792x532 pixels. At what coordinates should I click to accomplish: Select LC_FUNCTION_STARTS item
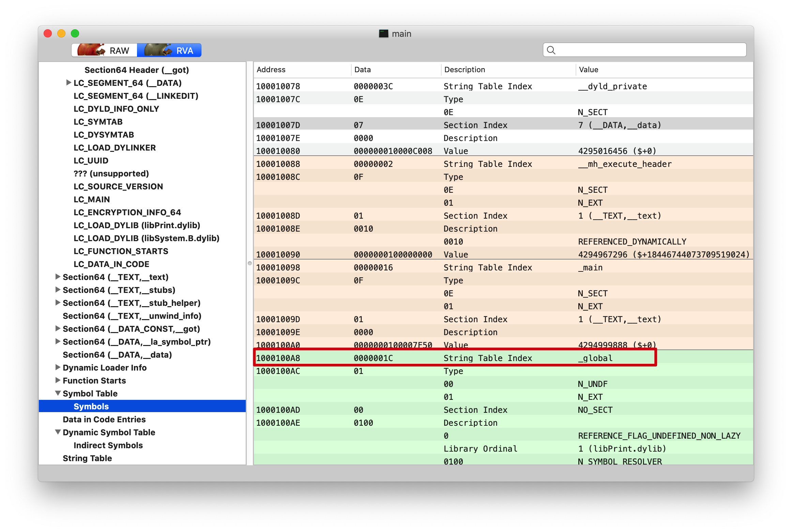click(x=121, y=251)
